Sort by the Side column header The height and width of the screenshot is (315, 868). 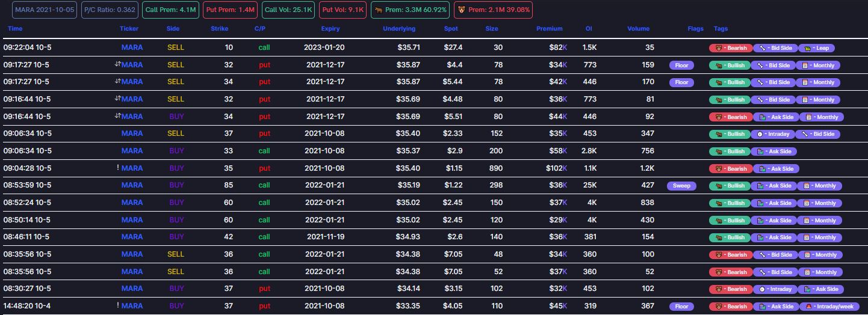(173, 28)
